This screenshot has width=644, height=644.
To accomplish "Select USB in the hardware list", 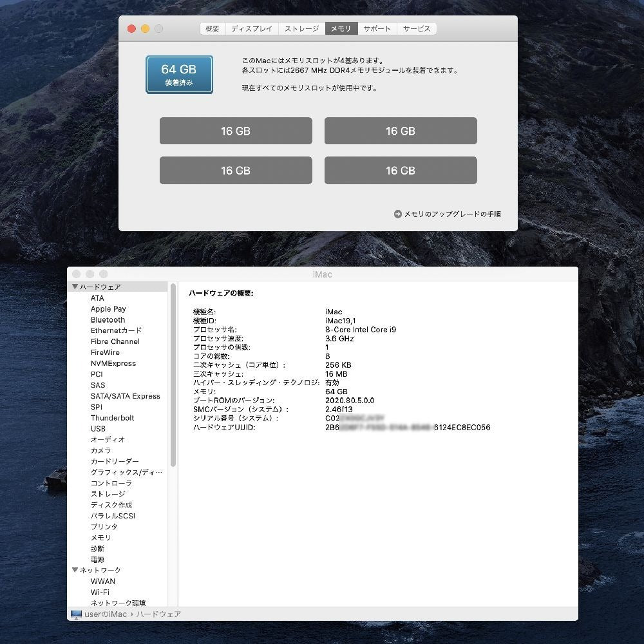I will click(98, 428).
